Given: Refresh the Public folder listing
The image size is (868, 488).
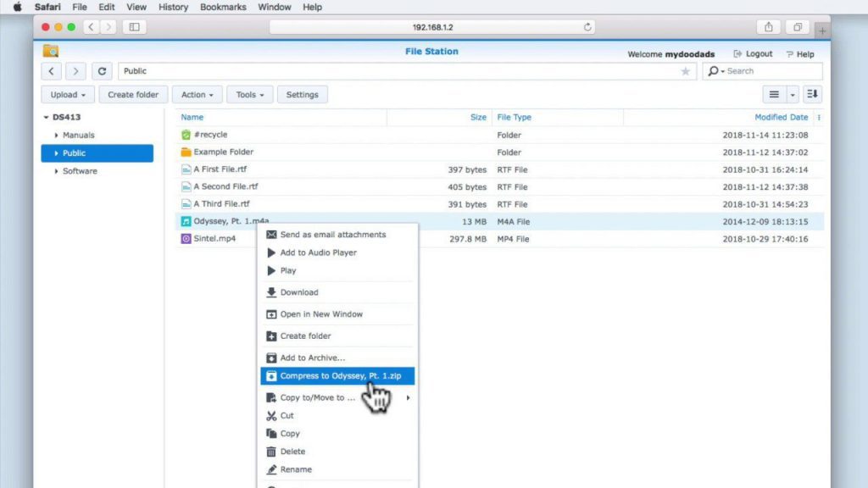Looking at the screenshot, I should [102, 71].
